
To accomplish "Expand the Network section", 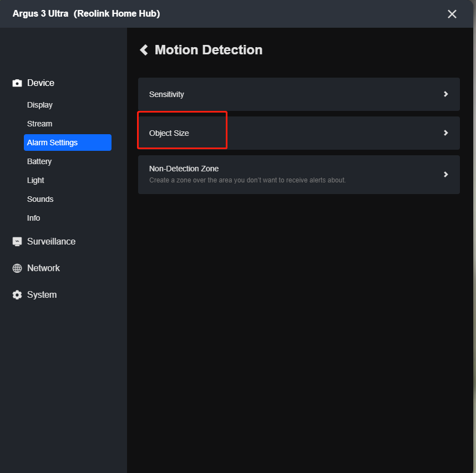I will point(43,268).
